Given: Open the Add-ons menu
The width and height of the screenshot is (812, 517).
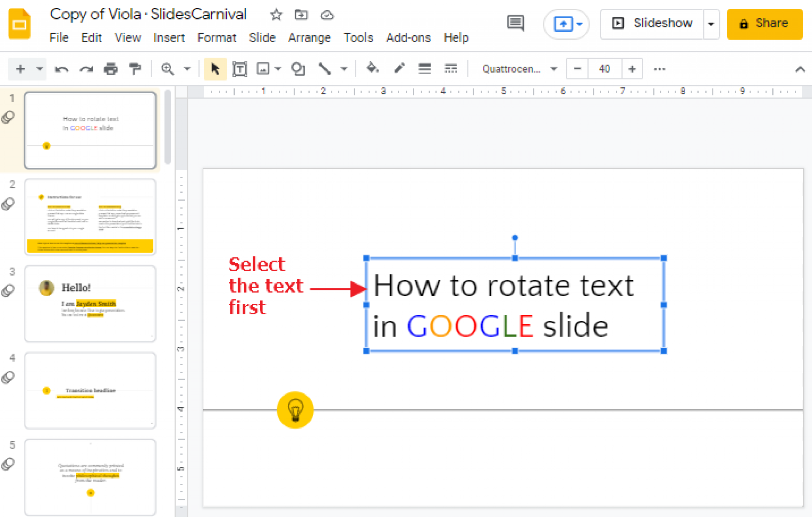Looking at the screenshot, I should [408, 38].
